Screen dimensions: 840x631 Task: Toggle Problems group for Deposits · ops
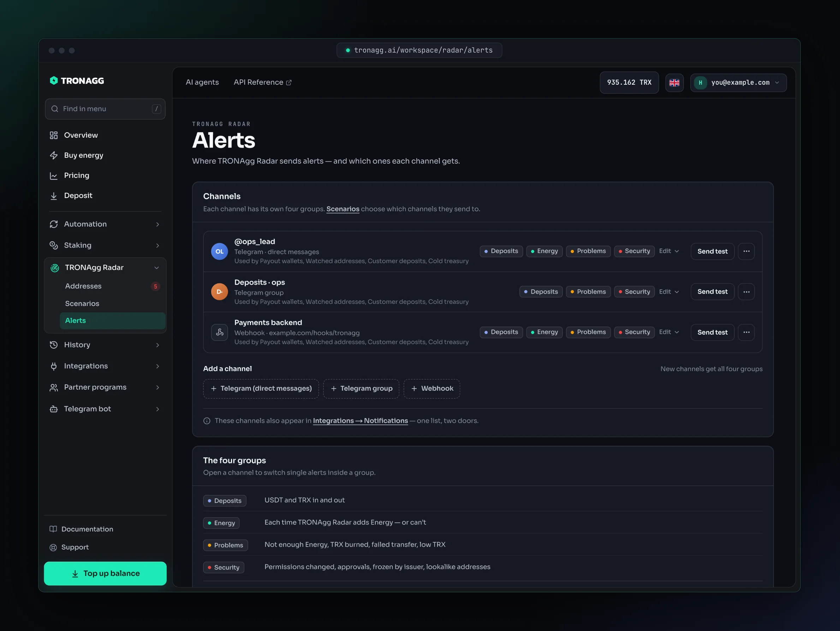tap(588, 292)
